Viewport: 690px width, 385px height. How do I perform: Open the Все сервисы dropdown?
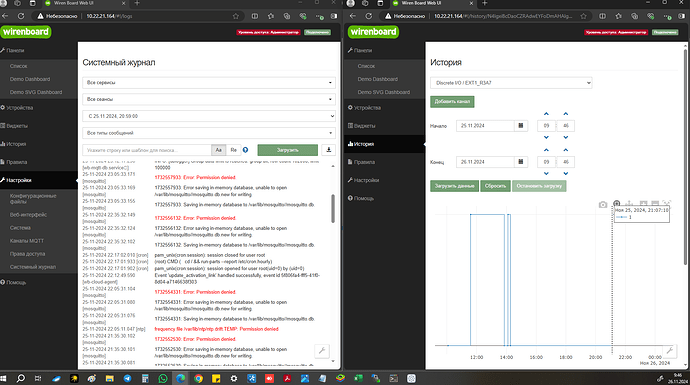click(x=209, y=83)
